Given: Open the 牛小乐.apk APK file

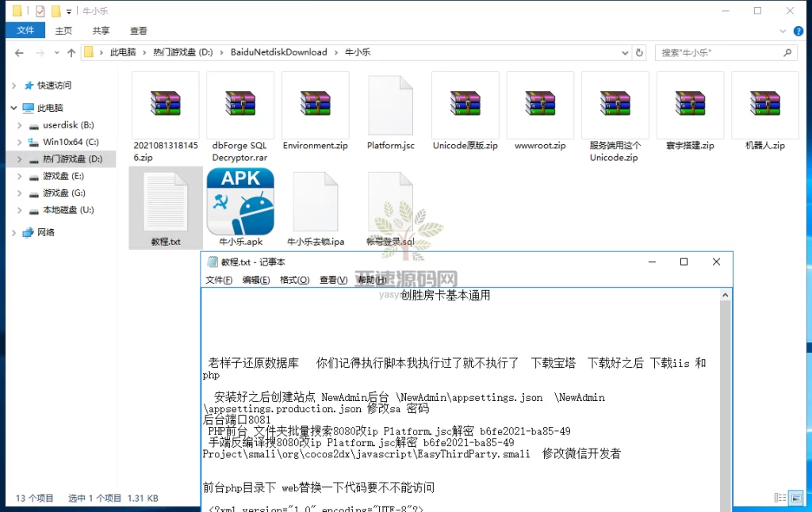Looking at the screenshot, I should (239, 201).
